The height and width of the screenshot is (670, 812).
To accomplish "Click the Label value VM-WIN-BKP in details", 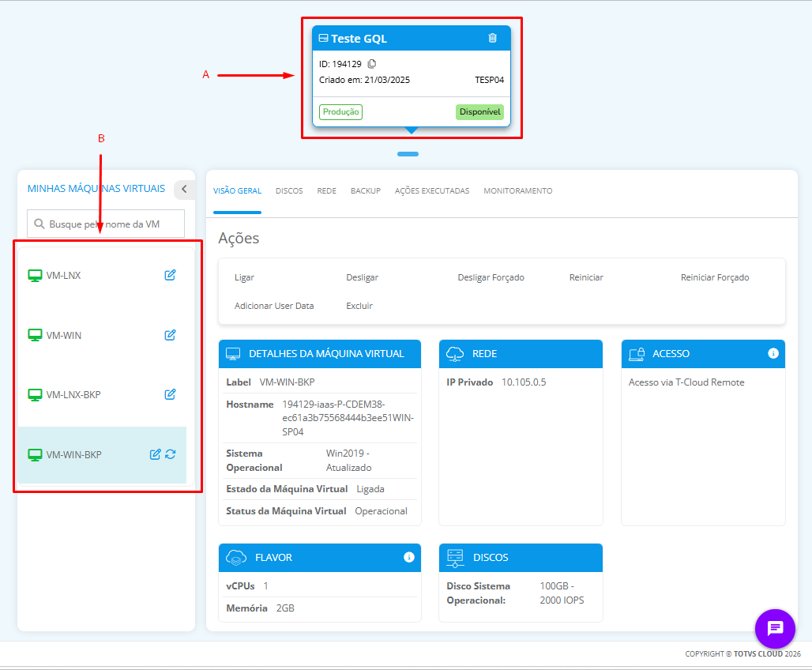I will coord(287,382).
